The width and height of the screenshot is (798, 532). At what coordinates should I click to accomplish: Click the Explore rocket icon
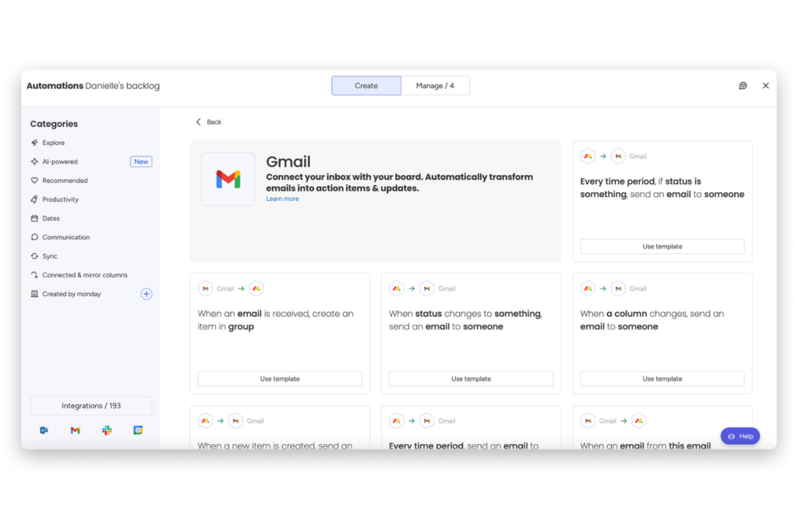pyautogui.click(x=34, y=143)
